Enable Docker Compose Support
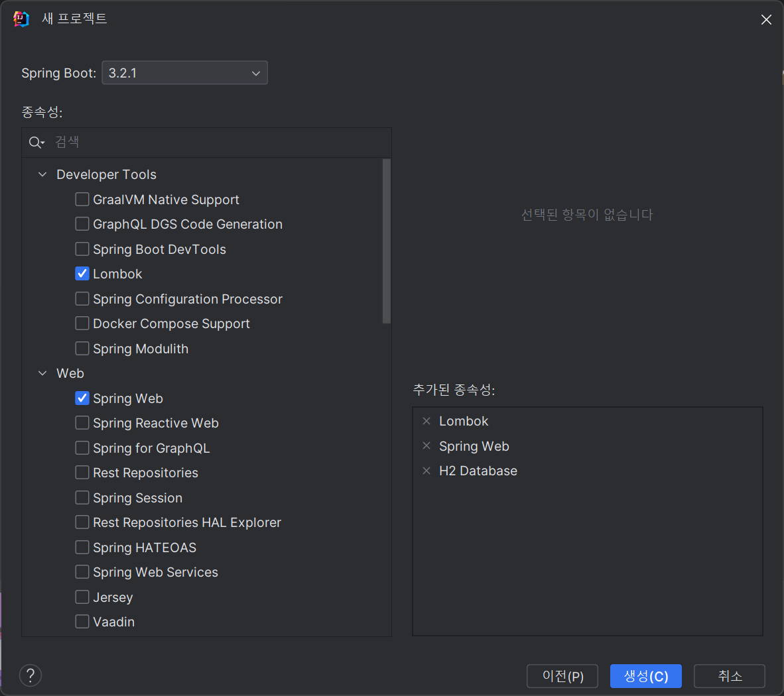 pyautogui.click(x=82, y=323)
